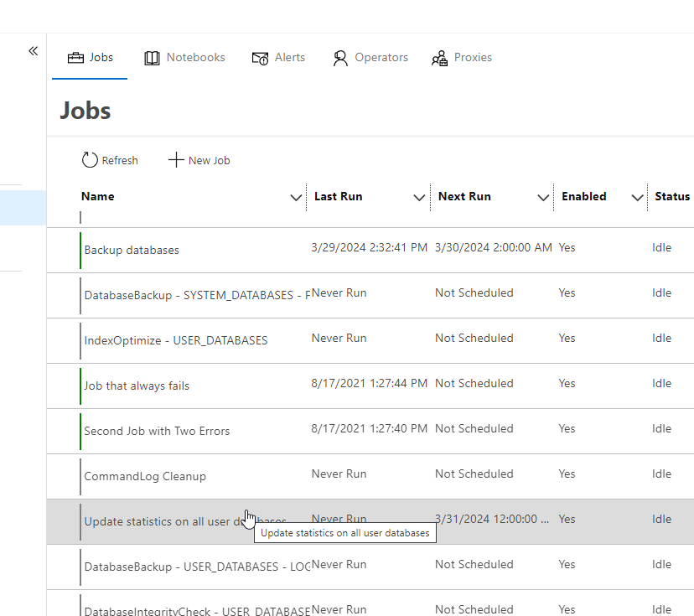Click the Operators person icon
Screen dimensions: 694x616
340,58
